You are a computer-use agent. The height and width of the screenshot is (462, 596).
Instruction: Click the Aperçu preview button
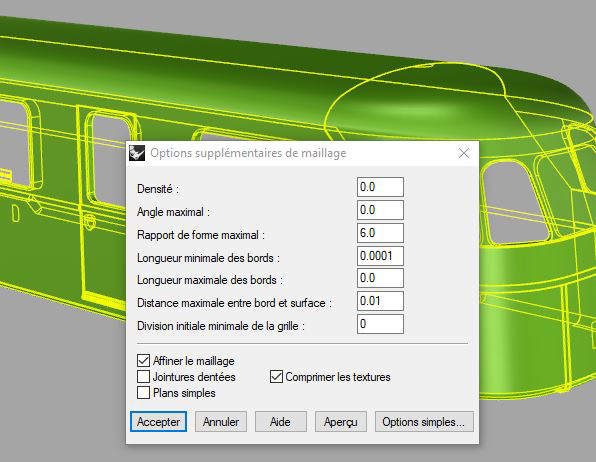point(341,422)
